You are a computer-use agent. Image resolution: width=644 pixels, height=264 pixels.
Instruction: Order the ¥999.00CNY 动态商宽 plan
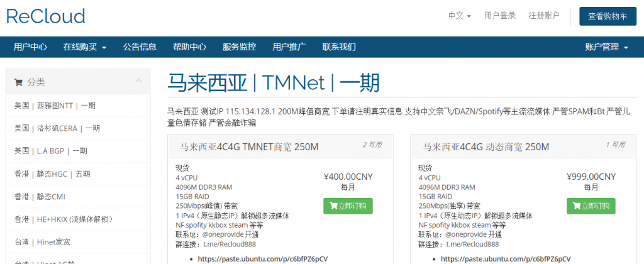click(591, 206)
